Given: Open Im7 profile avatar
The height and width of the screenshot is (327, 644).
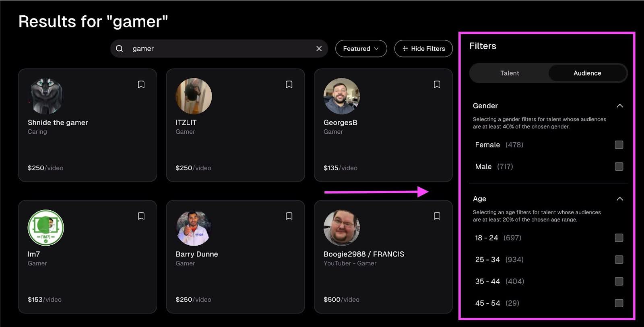Looking at the screenshot, I should [46, 228].
